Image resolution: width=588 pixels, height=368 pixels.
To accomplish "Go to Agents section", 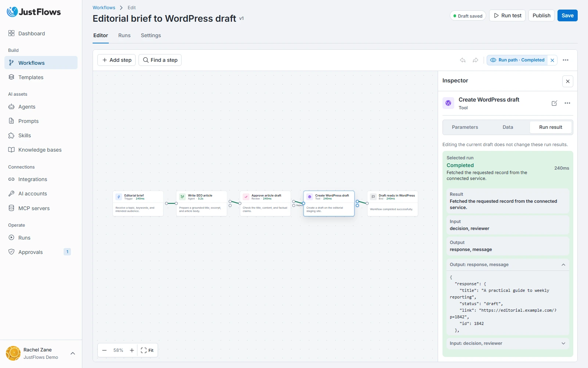I will [41, 107].
